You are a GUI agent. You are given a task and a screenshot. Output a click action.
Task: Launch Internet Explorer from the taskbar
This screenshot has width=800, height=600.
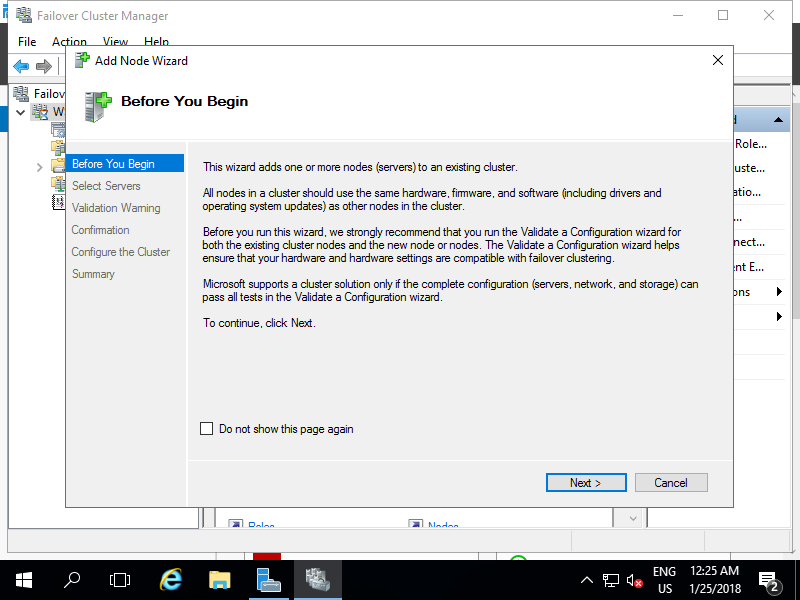(x=171, y=580)
